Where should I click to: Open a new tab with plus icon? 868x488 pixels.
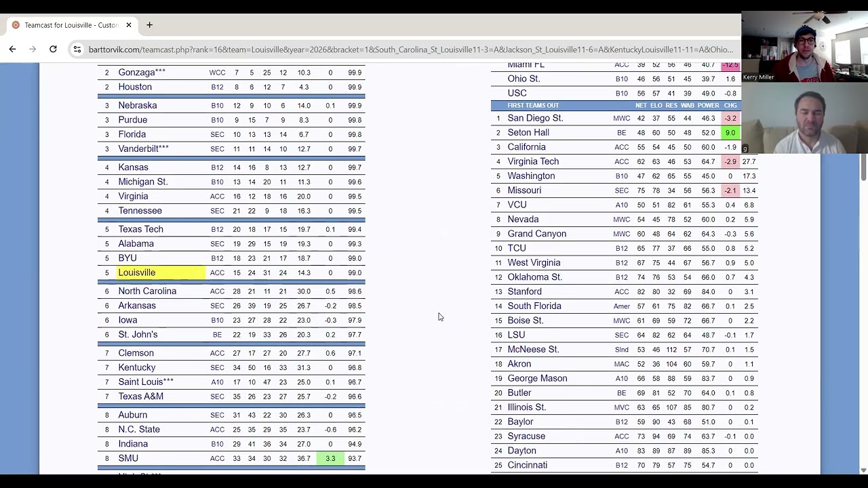pyautogui.click(x=149, y=25)
